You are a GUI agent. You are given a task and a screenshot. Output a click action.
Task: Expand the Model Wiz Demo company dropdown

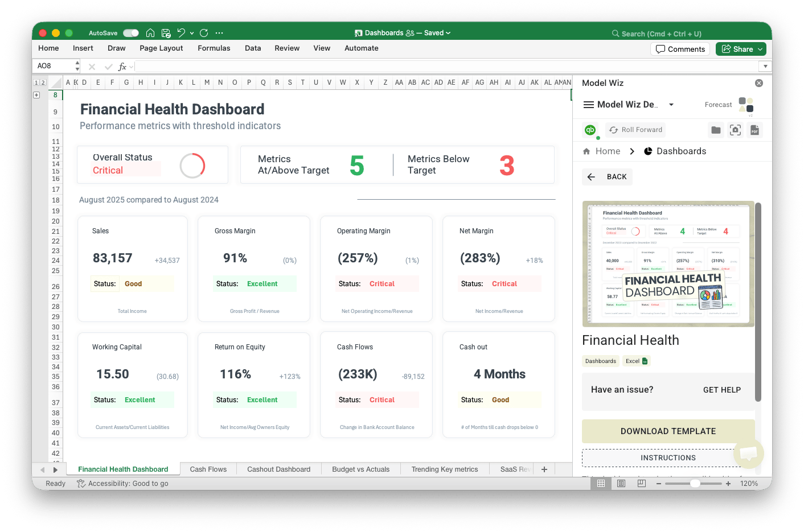pos(671,105)
